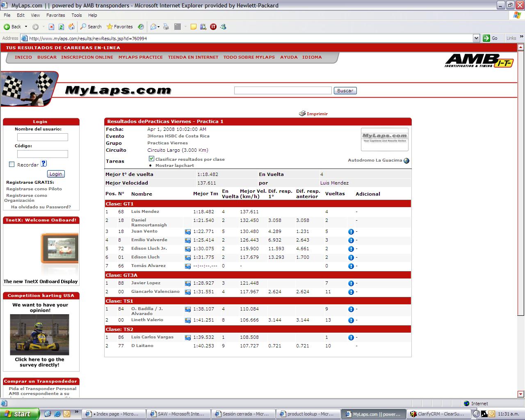Screen dimensions: 525x420
Task: Expand the Back button history dropdown
Action: [x=26, y=27]
